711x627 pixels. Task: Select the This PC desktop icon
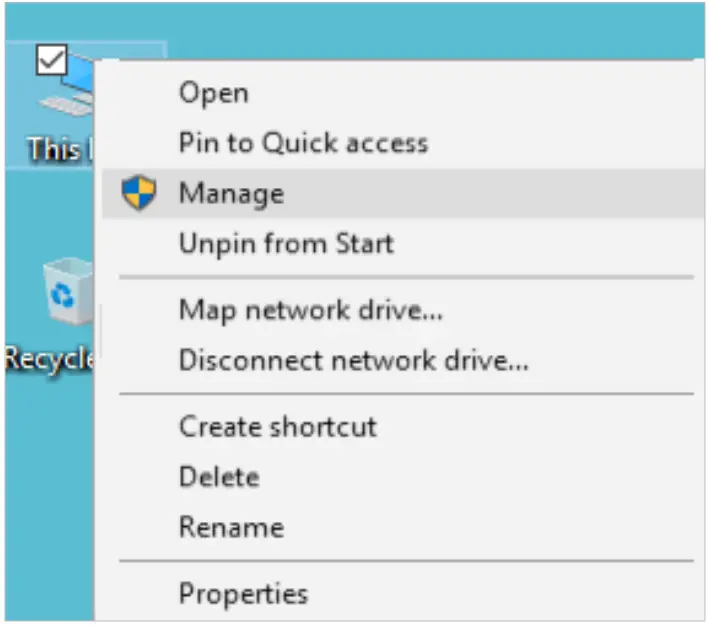coord(50,104)
